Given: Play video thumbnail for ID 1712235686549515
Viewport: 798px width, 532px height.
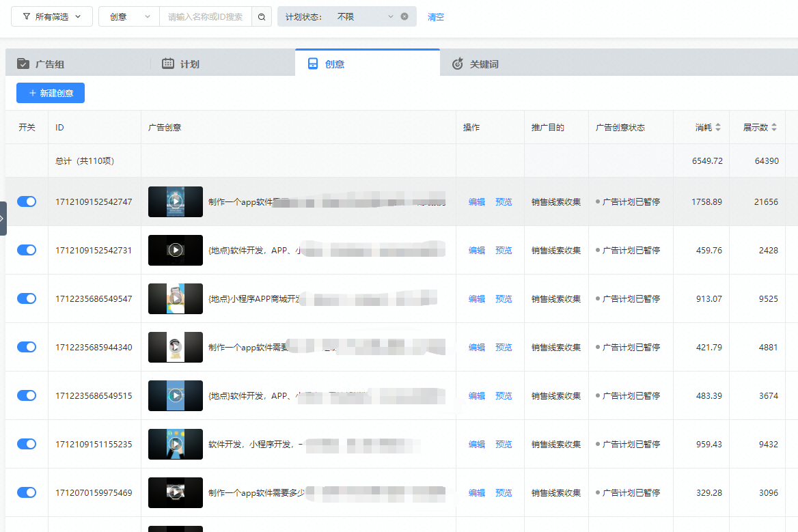Looking at the screenshot, I should pos(176,395).
